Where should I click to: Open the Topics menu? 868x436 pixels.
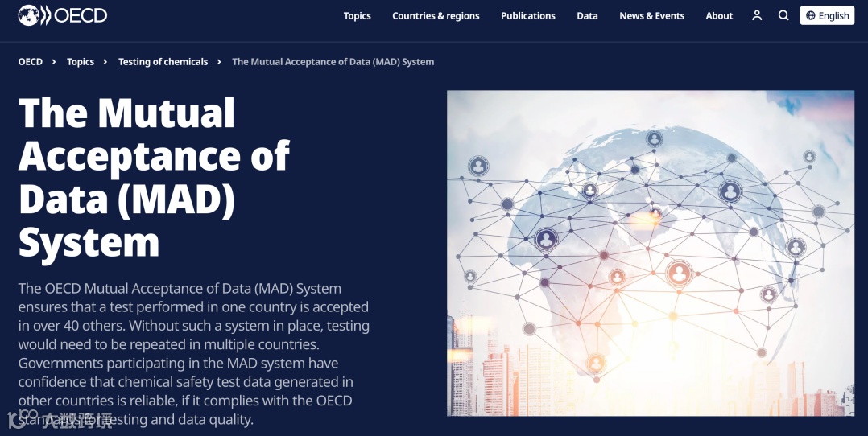coord(357,15)
